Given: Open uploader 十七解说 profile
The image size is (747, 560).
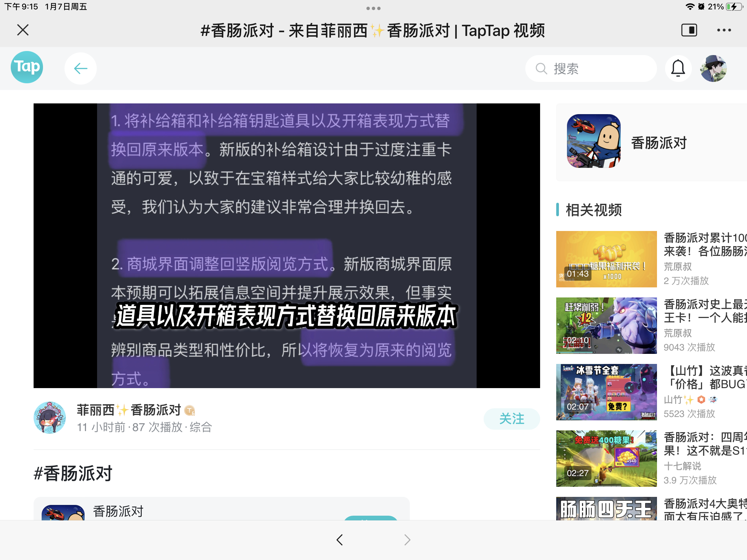Looking at the screenshot, I should pos(682,466).
